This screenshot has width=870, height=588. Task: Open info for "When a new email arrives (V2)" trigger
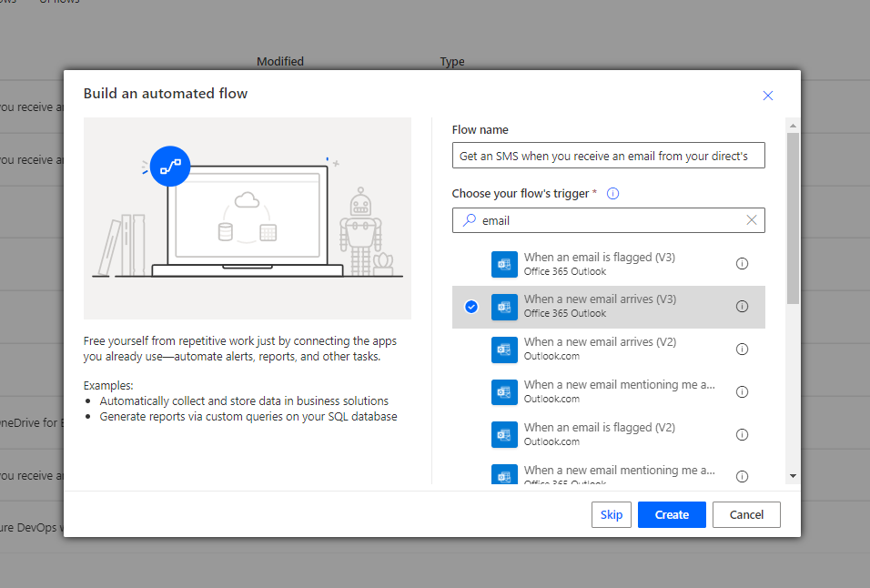742,349
